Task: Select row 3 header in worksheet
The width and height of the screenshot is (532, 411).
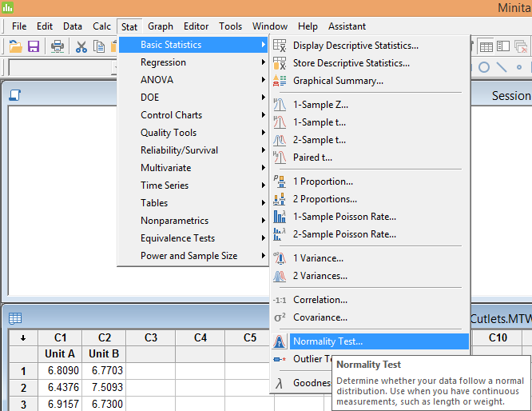Action: point(23,405)
